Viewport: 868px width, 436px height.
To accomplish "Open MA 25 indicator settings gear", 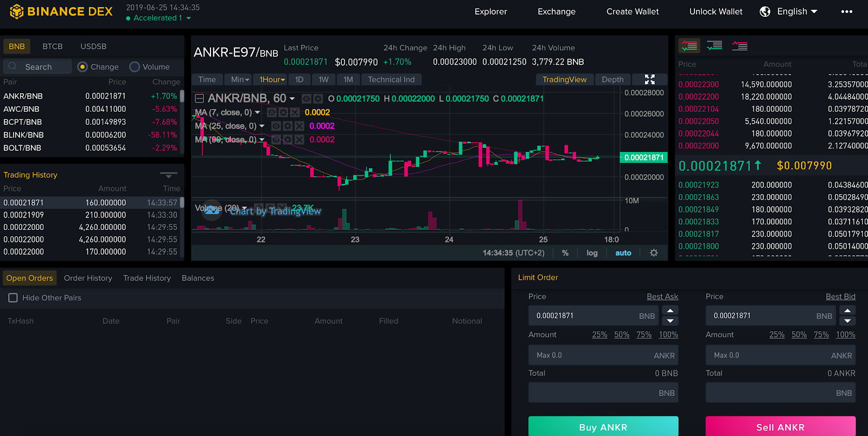I will (288, 126).
